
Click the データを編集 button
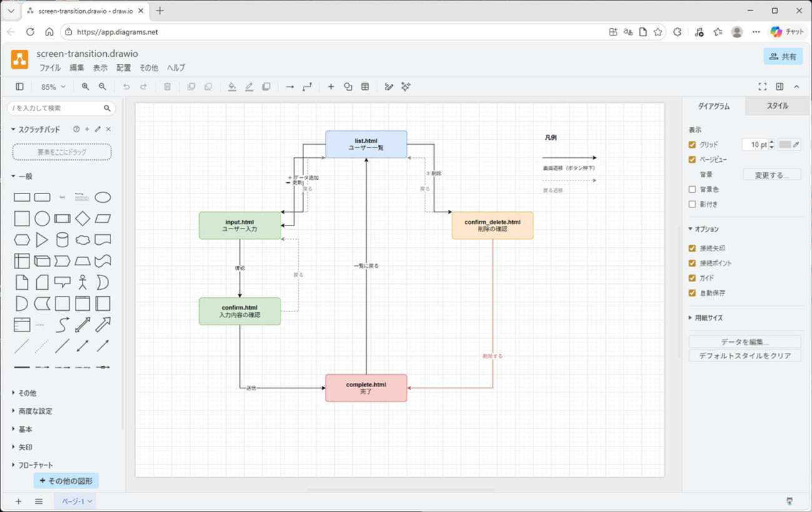pyautogui.click(x=745, y=342)
